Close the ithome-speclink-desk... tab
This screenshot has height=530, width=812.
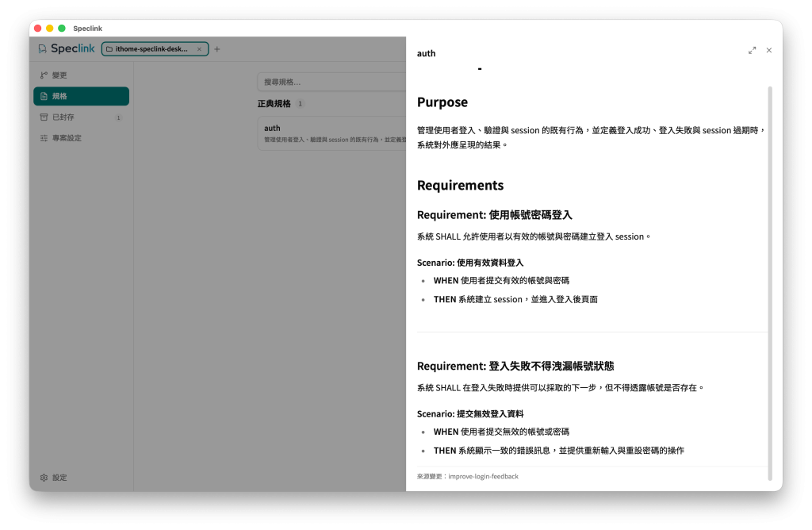pyautogui.click(x=199, y=49)
